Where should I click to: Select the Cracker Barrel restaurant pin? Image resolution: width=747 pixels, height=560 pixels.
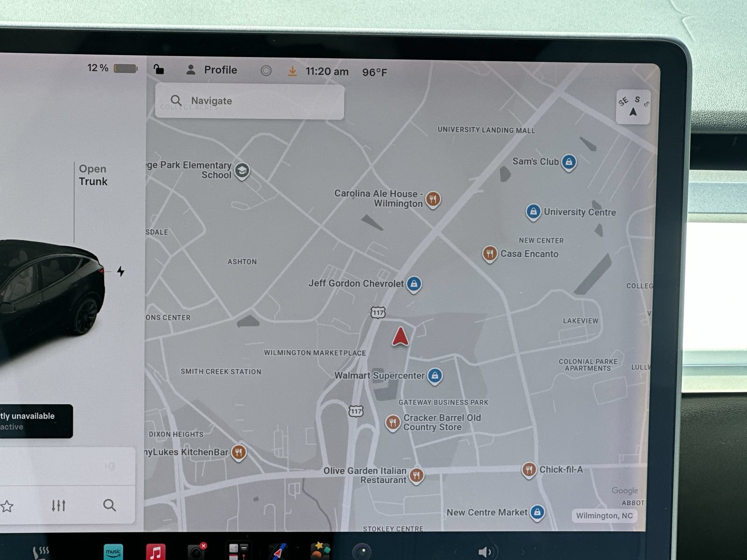(393, 422)
